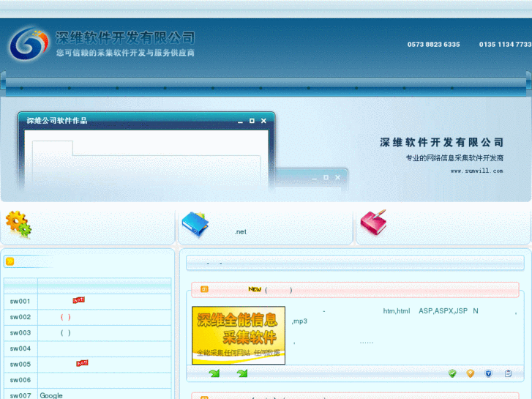Click the 'htm,html' text in the product description
This screenshot has width=532, height=399.
point(397,311)
